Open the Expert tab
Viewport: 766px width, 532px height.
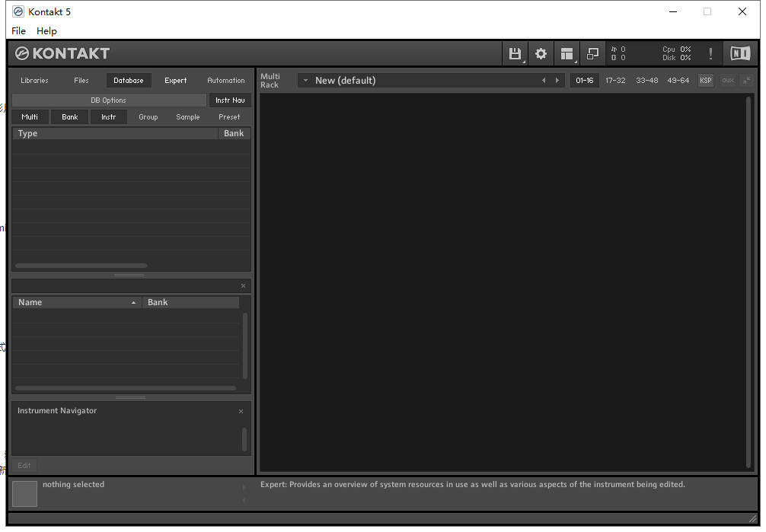point(175,81)
